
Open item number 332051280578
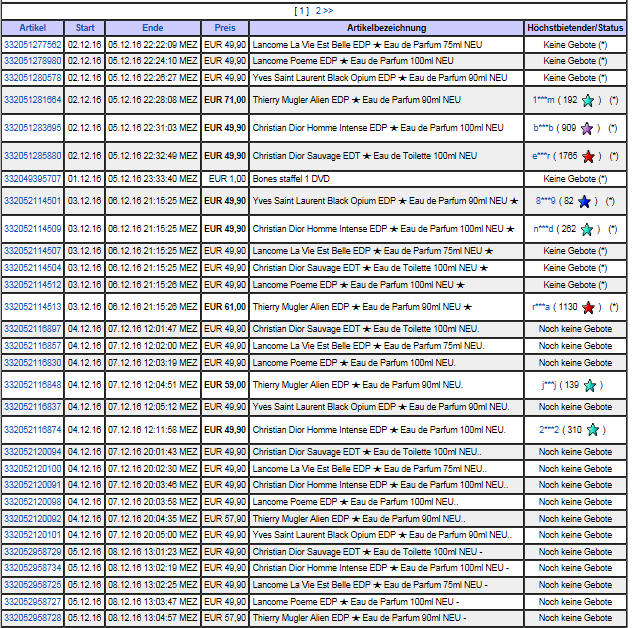pyautogui.click(x=33, y=78)
